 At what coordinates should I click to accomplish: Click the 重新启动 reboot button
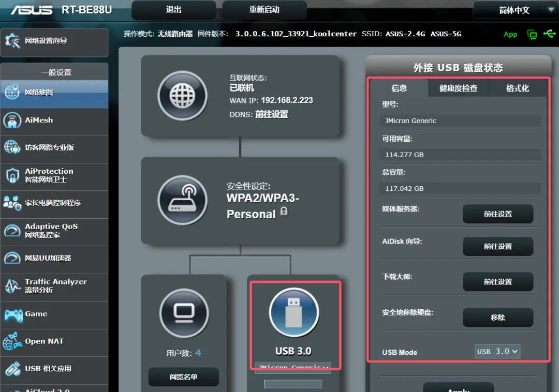[264, 10]
